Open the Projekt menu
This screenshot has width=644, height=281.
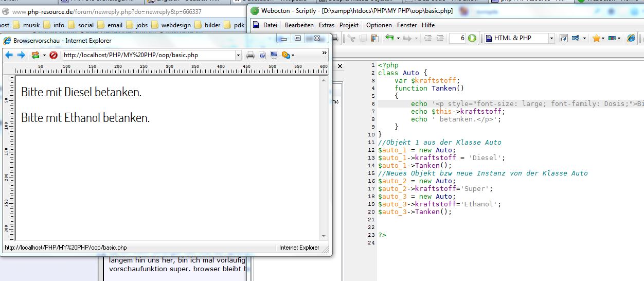point(349,25)
